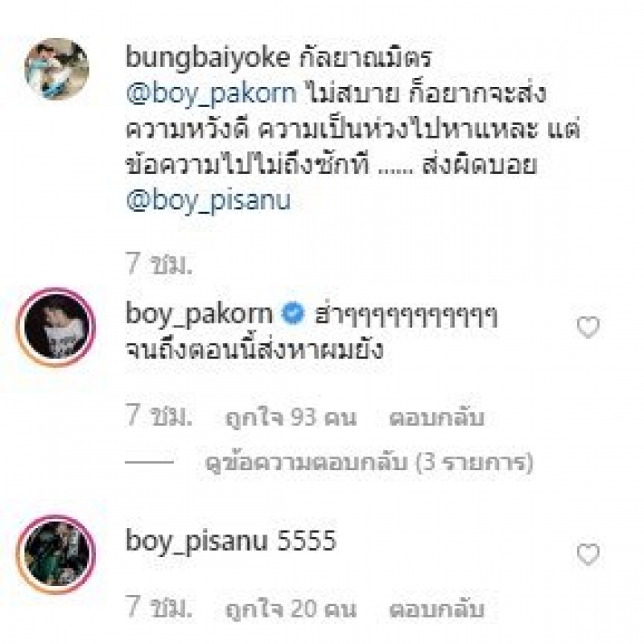Open the bungbaiyoke username link
The height and width of the screenshot is (644, 644).
[x=208, y=57]
